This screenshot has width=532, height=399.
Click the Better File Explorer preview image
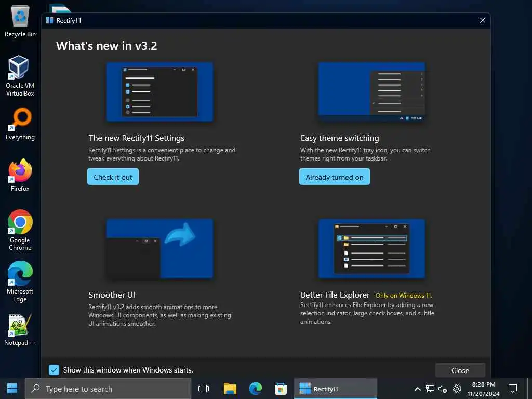371,248
